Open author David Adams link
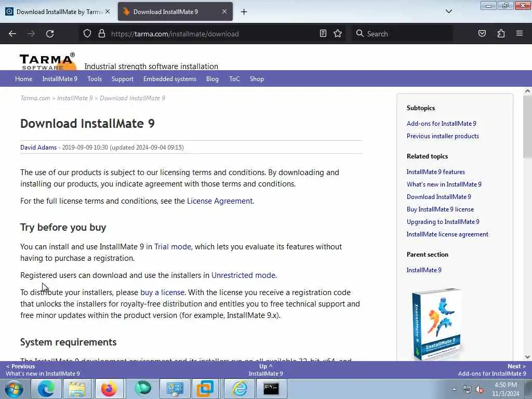This screenshot has height=399, width=532. [x=38, y=147]
